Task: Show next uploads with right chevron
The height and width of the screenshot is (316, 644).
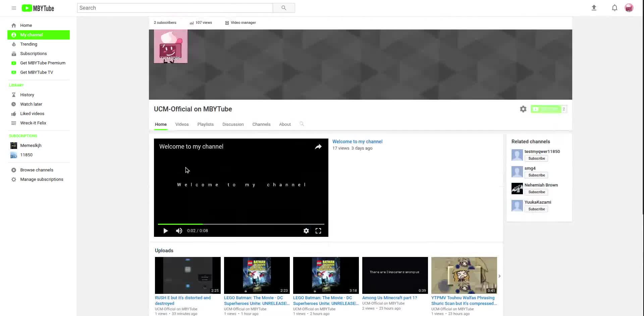Action: pyautogui.click(x=499, y=276)
